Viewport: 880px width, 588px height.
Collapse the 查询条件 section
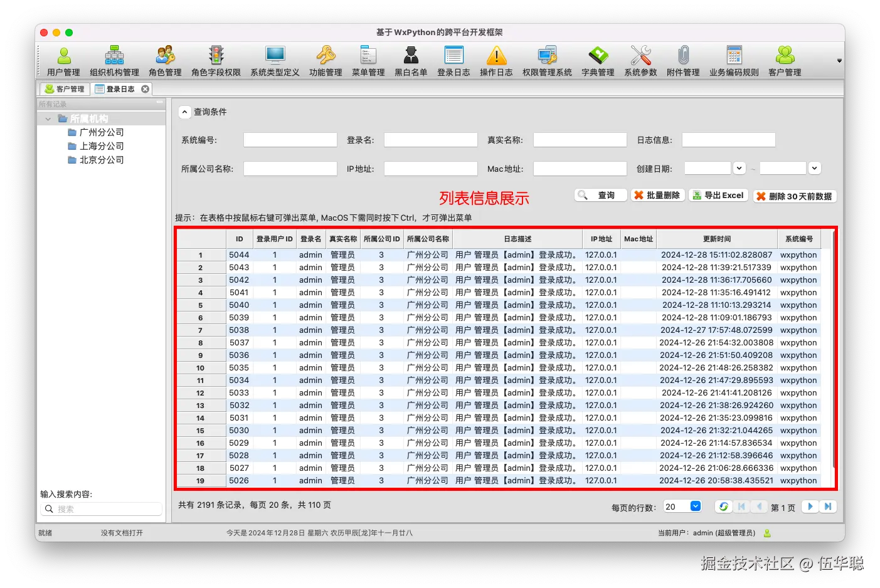pyautogui.click(x=184, y=112)
